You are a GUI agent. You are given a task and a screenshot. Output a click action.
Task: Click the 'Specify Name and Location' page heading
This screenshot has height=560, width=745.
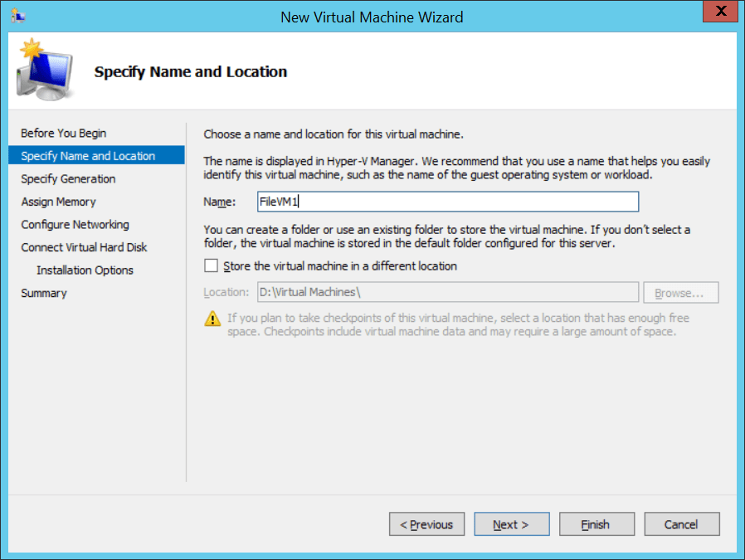[191, 71]
